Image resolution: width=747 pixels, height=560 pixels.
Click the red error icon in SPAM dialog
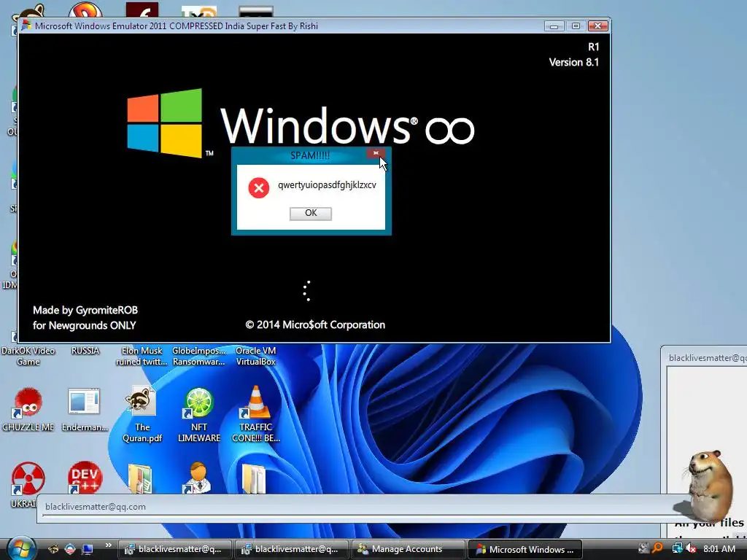[x=259, y=187]
